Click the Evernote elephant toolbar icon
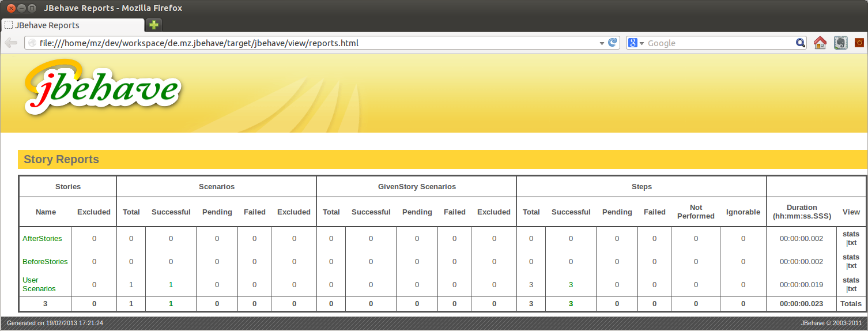Screen dimensions: 868x331 pos(840,43)
